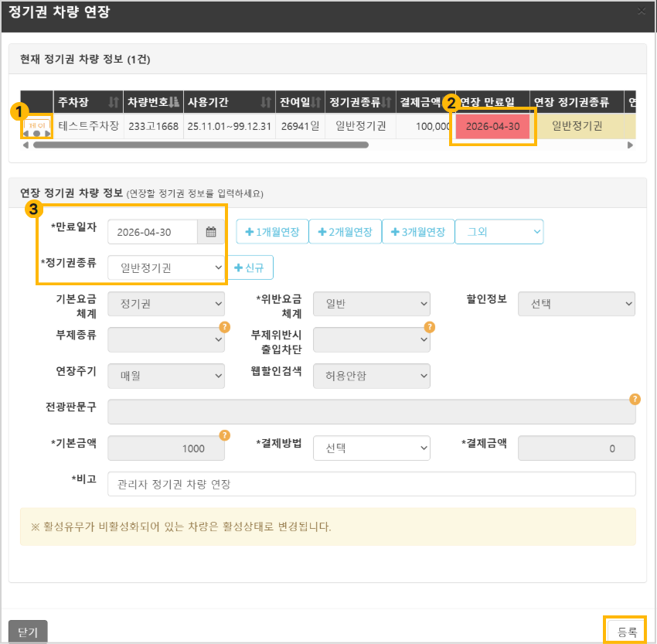Click the 기본금액 field showing 1000

(166, 448)
